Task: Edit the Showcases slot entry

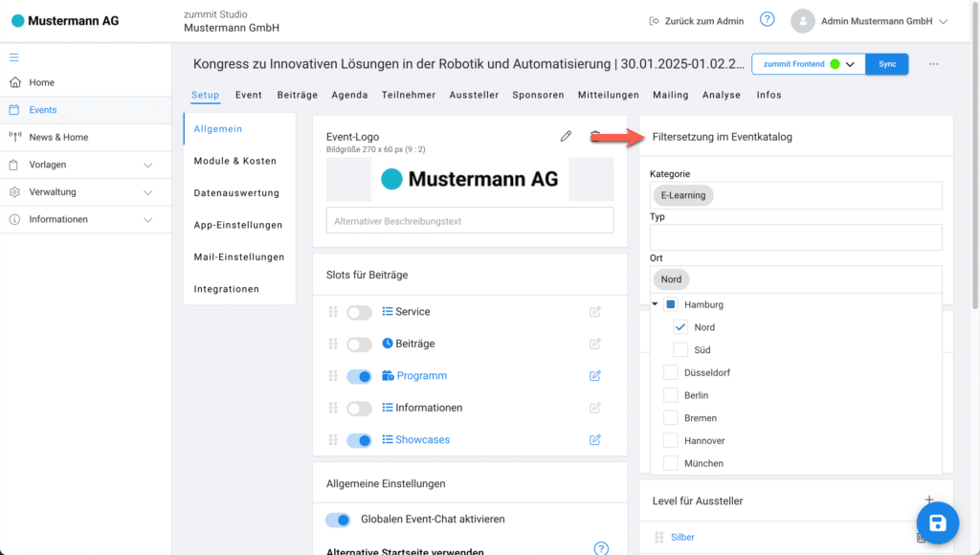Action: click(x=595, y=440)
